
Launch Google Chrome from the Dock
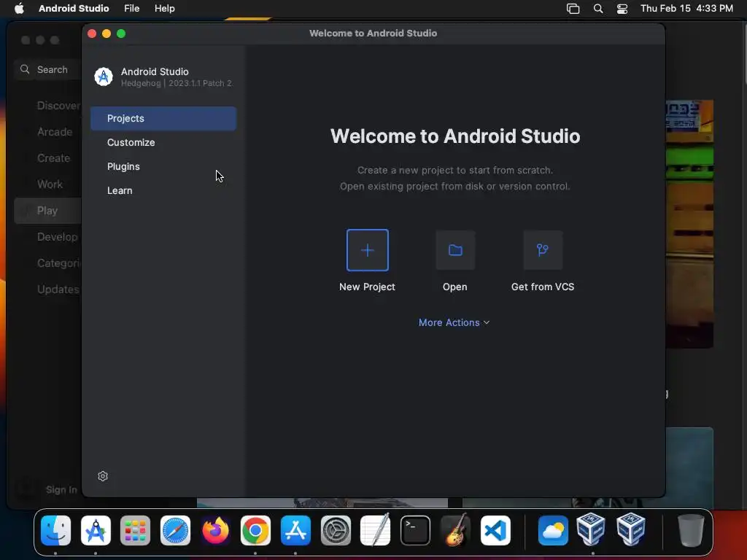(x=255, y=531)
